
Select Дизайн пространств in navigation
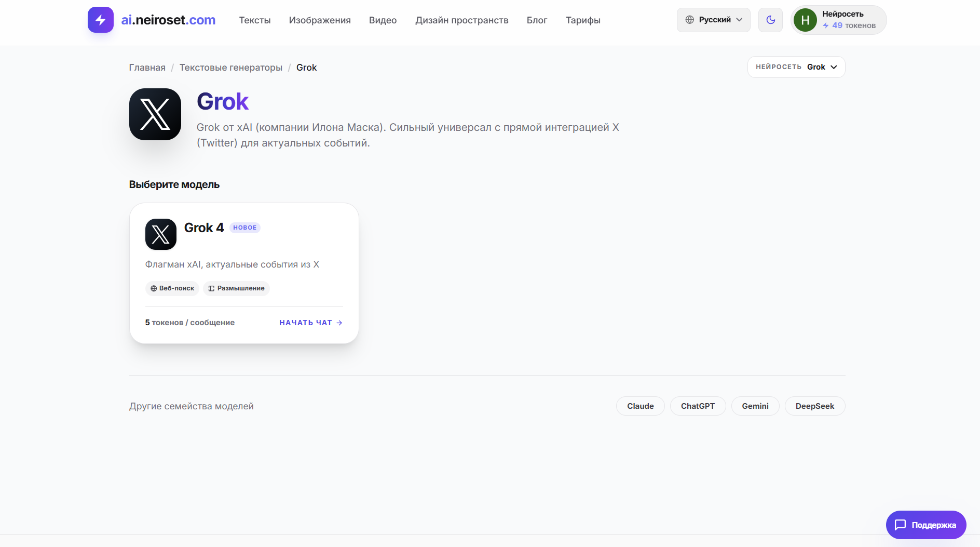pos(461,20)
